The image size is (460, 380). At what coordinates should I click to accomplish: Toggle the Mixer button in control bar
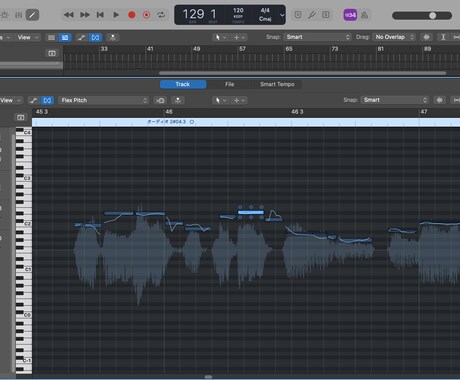click(x=19, y=15)
